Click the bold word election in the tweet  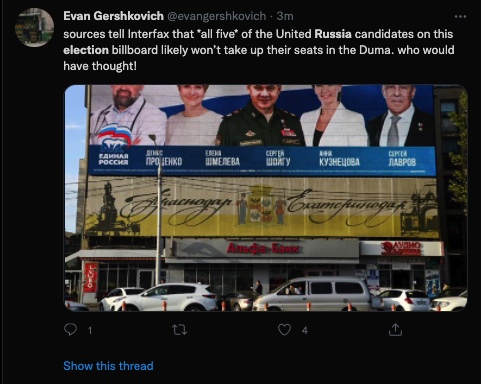[86, 50]
